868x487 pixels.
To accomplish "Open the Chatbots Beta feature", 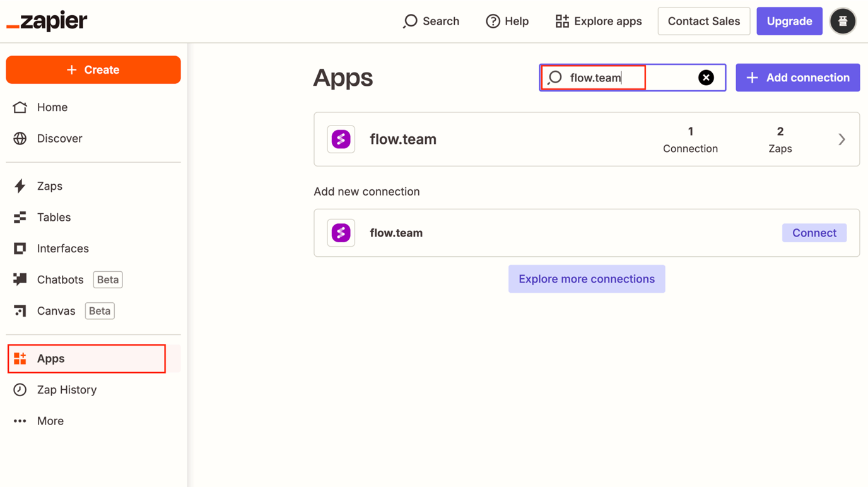I will click(20, 279).
